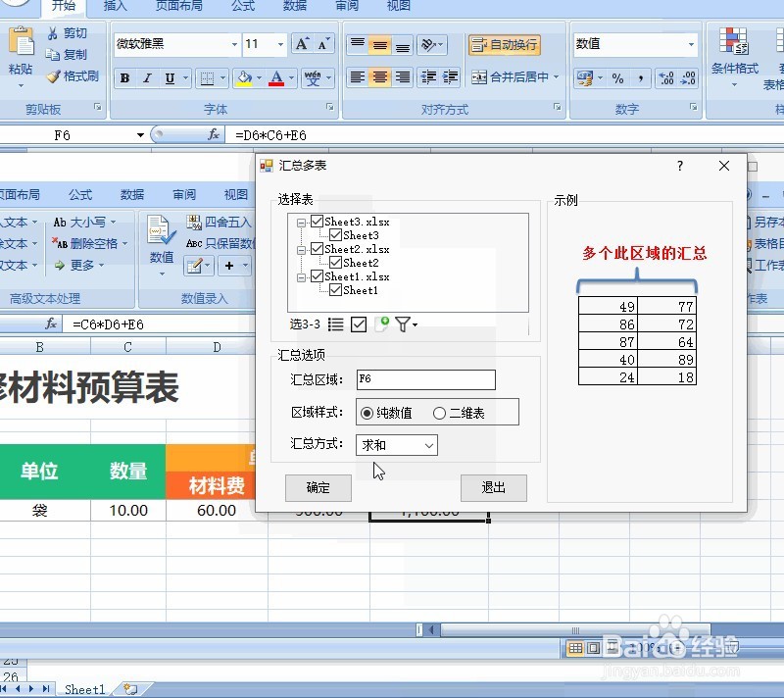Align text right
The width and height of the screenshot is (784, 698).
[403, 77]
